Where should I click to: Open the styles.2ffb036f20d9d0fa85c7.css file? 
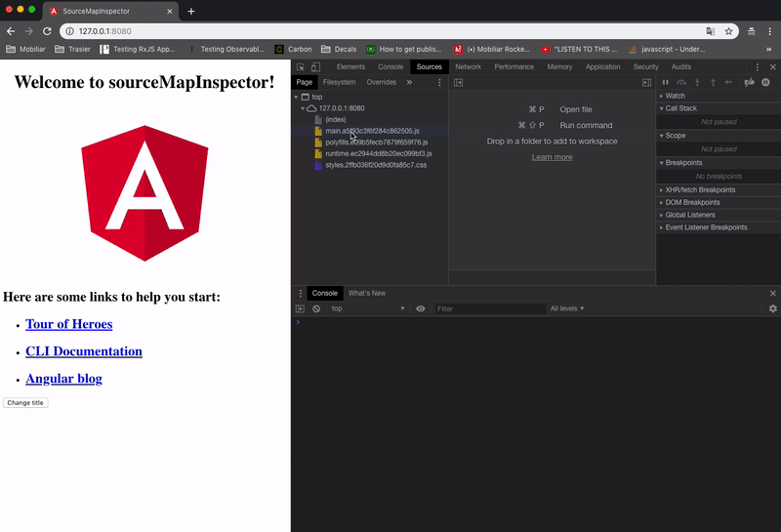pos(376,165)
